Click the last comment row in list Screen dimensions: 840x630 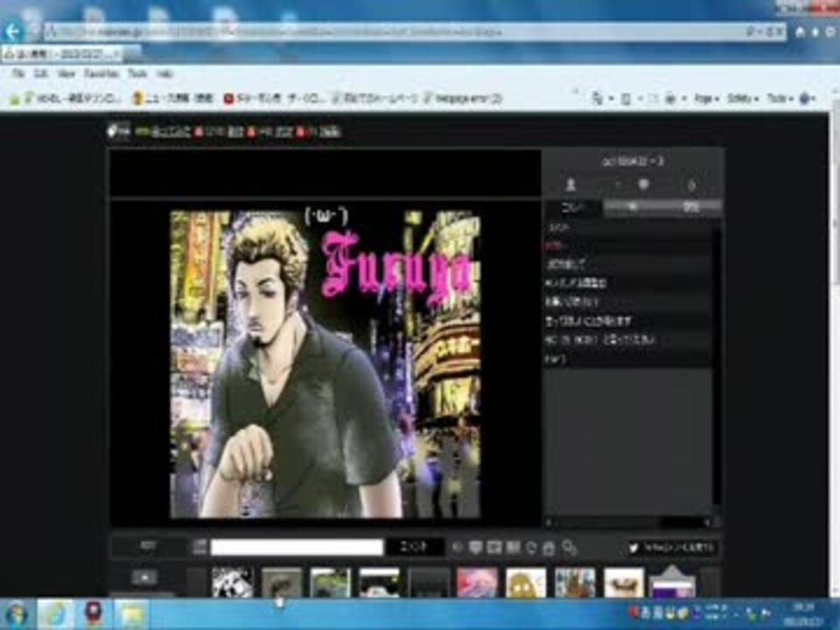point(627,359)
